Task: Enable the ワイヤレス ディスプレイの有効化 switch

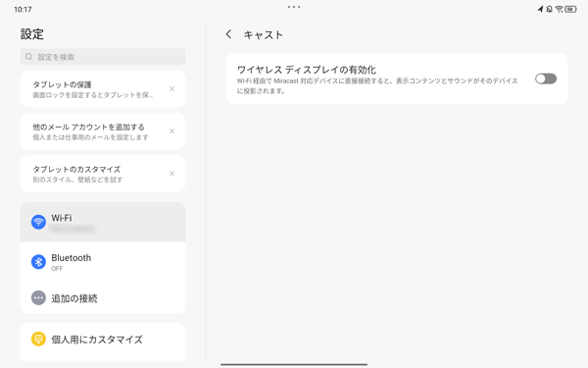Action: tap(546, 79)
